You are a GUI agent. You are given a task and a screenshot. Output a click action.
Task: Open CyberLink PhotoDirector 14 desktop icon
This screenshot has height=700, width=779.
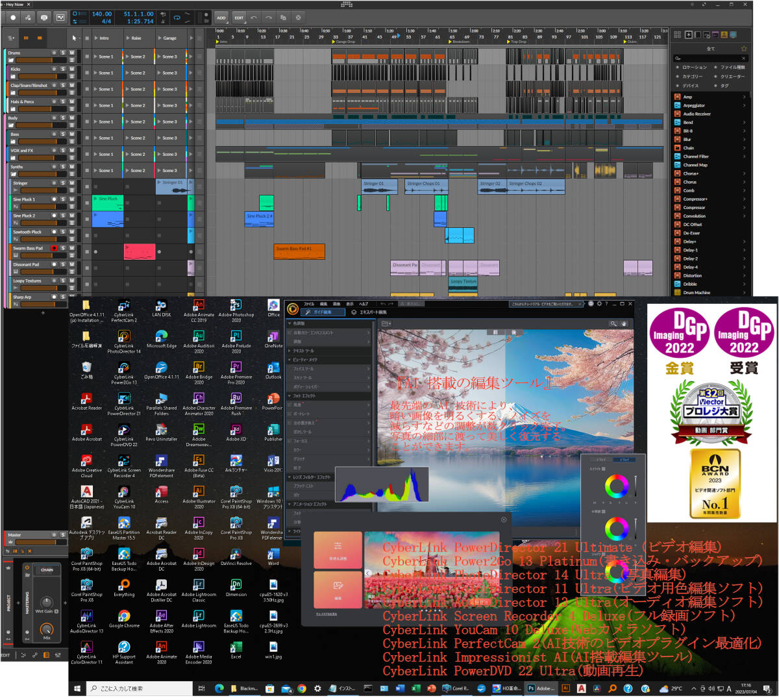point(124,342)
